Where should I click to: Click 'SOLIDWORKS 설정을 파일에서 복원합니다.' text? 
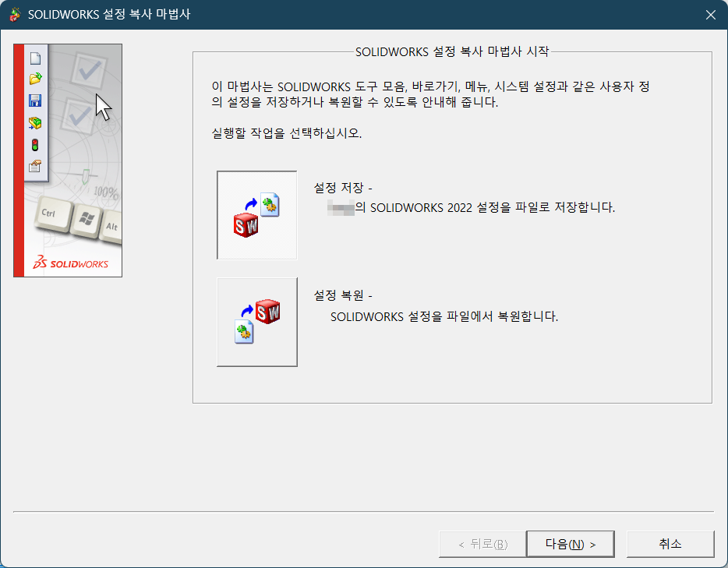(444, 316)
